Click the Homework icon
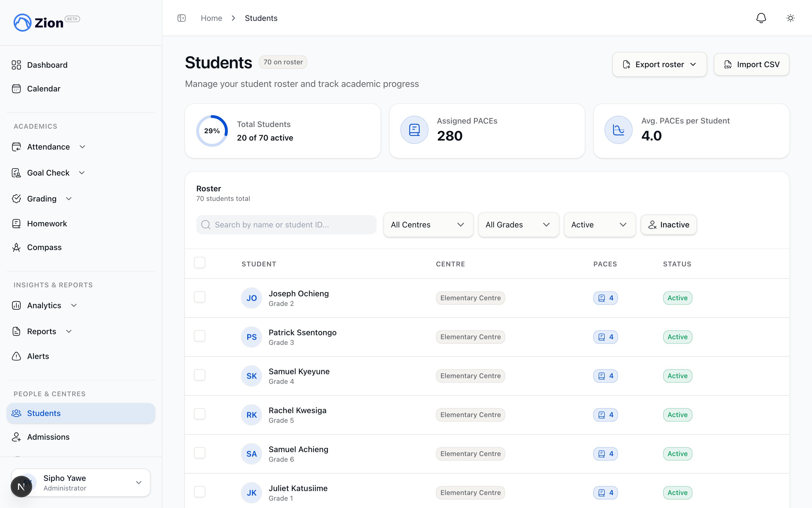 coord(16,224)
